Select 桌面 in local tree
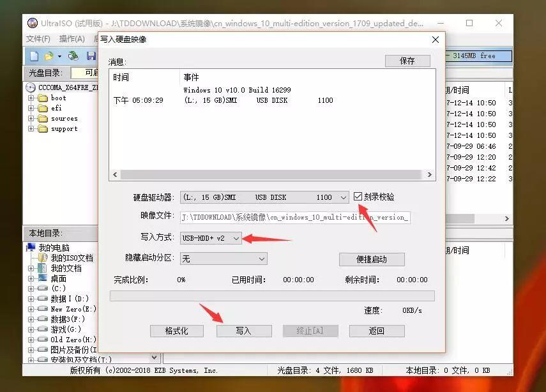This screenshot has width=546, height=392. 59,278
